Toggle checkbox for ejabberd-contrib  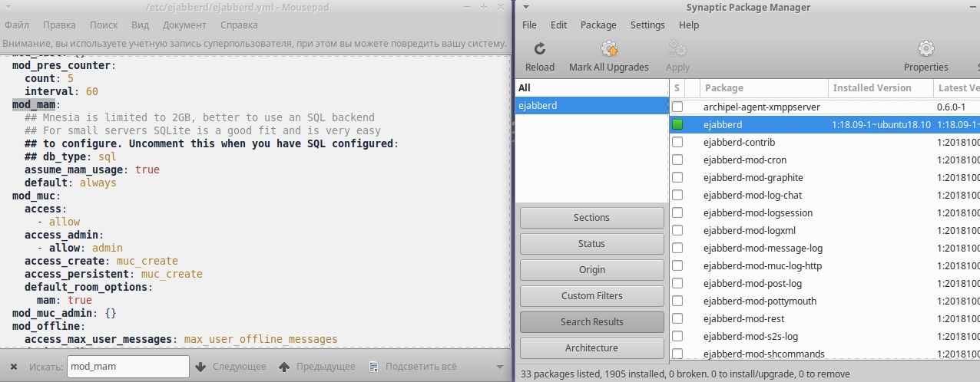pyautogui.click(x=677, y=142)
